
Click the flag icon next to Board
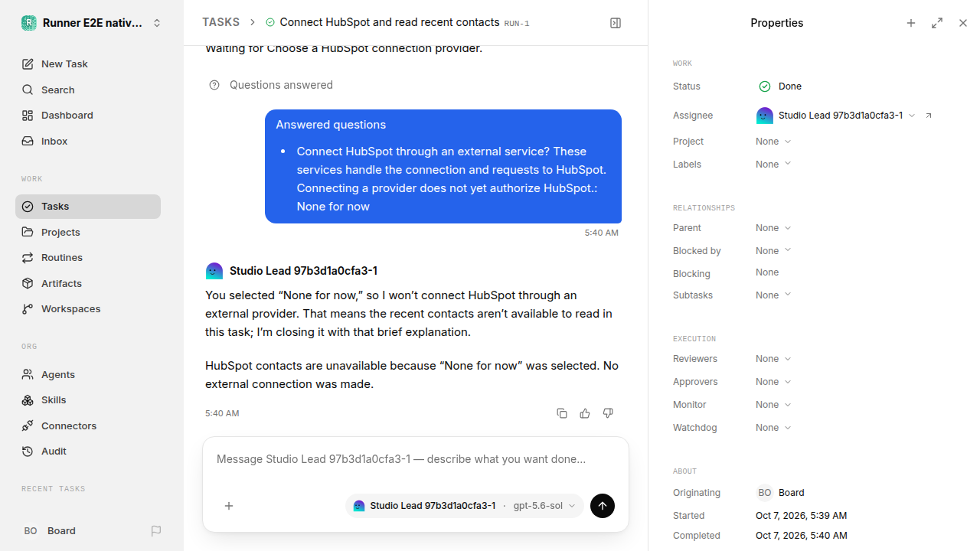coord(156,531)
